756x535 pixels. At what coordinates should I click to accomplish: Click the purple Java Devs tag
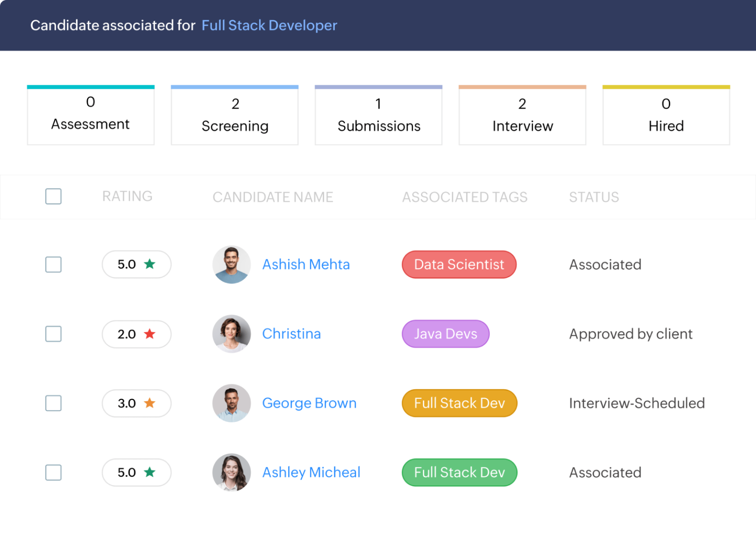pos(445,334)
